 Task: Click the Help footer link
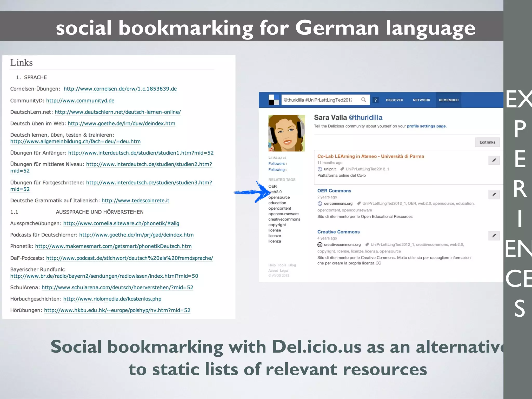pyautogui.click(x=272, y=265)
